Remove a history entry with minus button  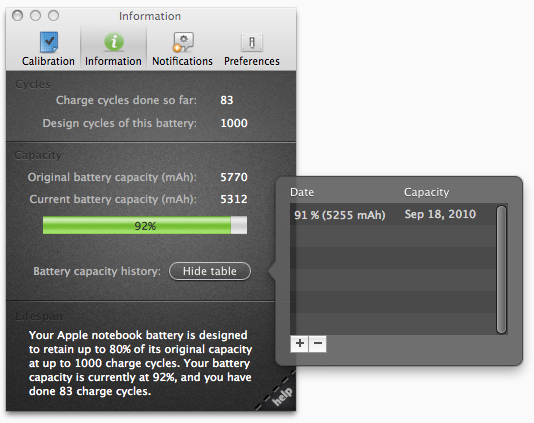coord(317,343)
